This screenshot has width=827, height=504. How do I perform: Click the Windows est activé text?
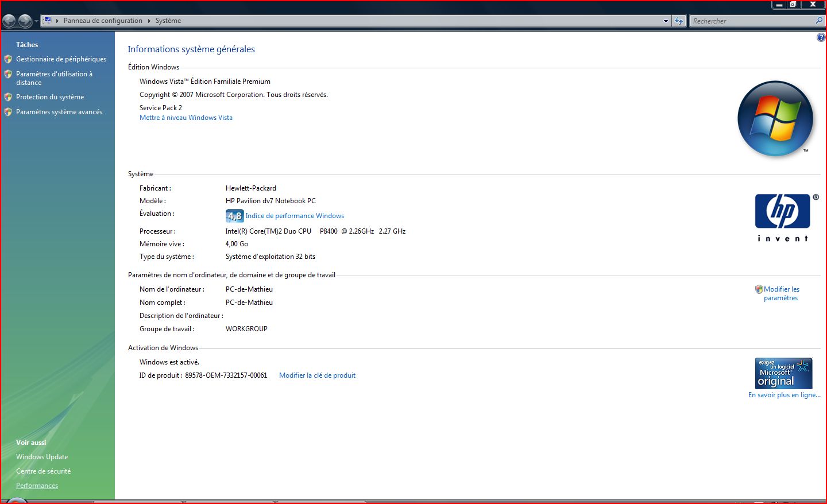pos(169,362)
